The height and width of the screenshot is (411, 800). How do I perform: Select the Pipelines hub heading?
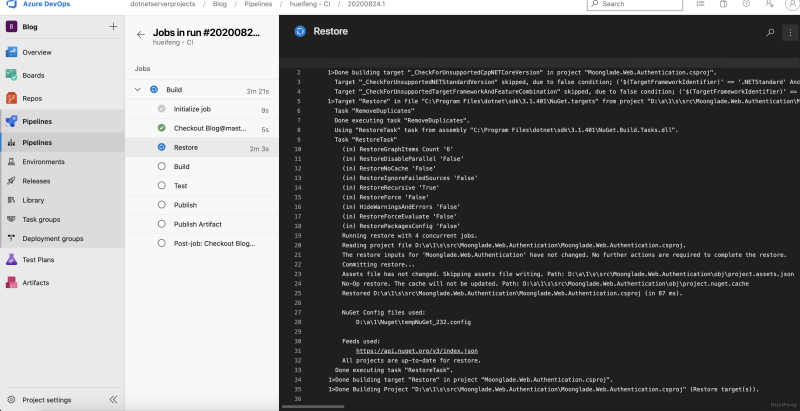(37, 121)
